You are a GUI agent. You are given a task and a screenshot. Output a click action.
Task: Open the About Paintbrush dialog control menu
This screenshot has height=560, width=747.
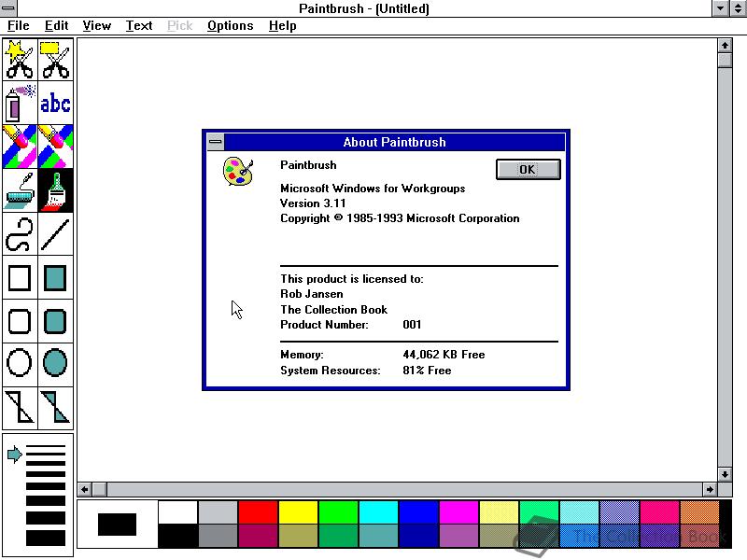point(216,142)
